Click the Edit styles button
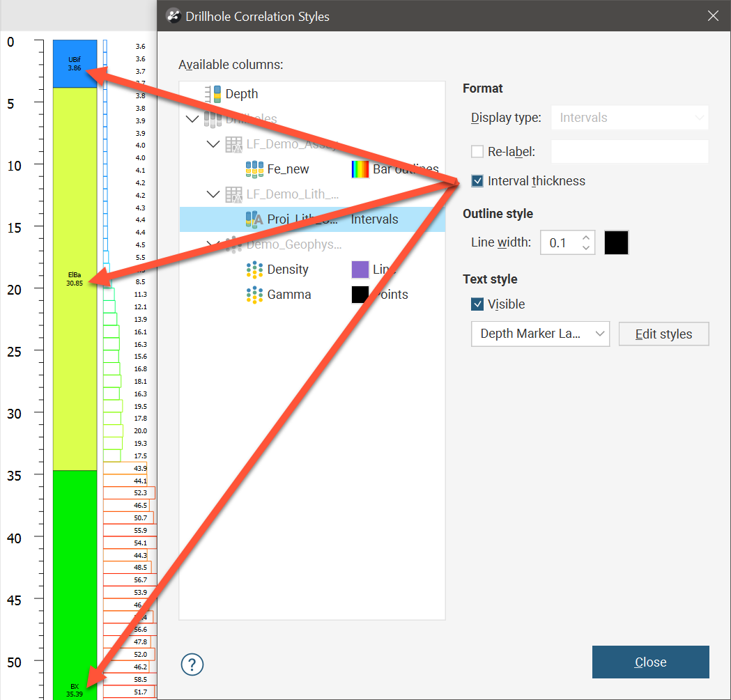 click(x=663, y=334)
